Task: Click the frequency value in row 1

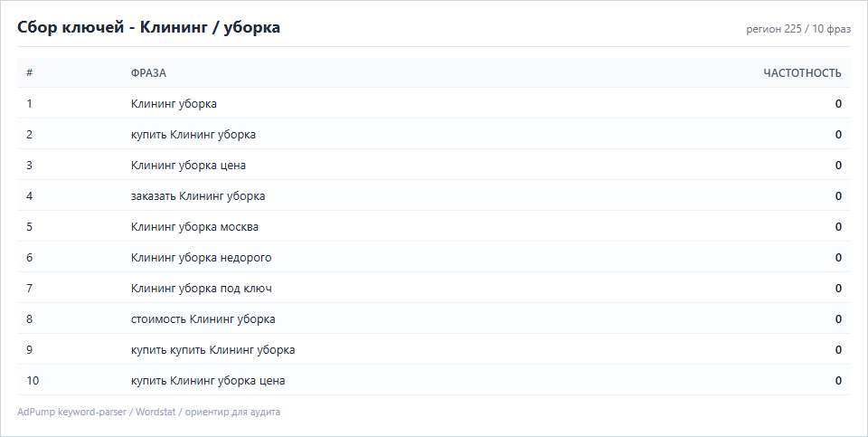Action: tap(838, 104)
